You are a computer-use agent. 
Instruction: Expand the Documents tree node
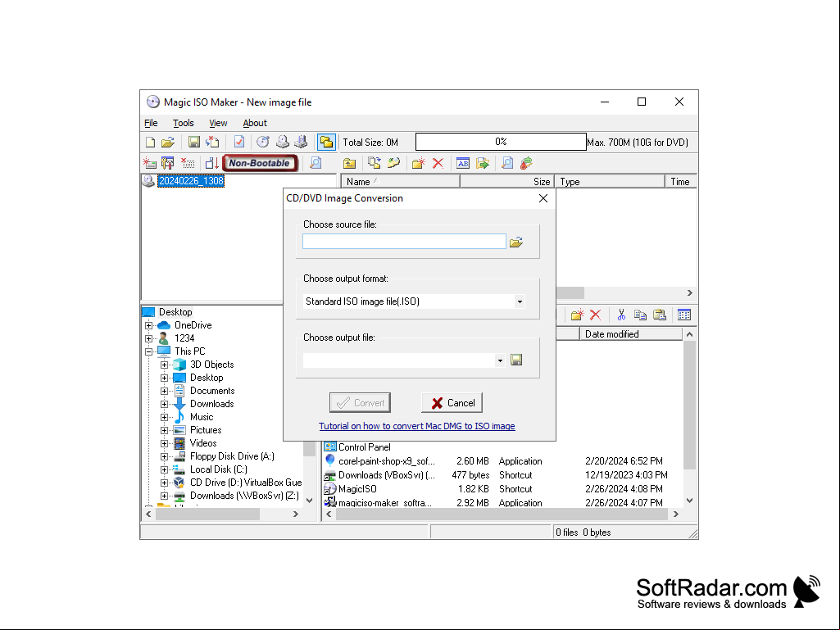click(x=165, y=391)
